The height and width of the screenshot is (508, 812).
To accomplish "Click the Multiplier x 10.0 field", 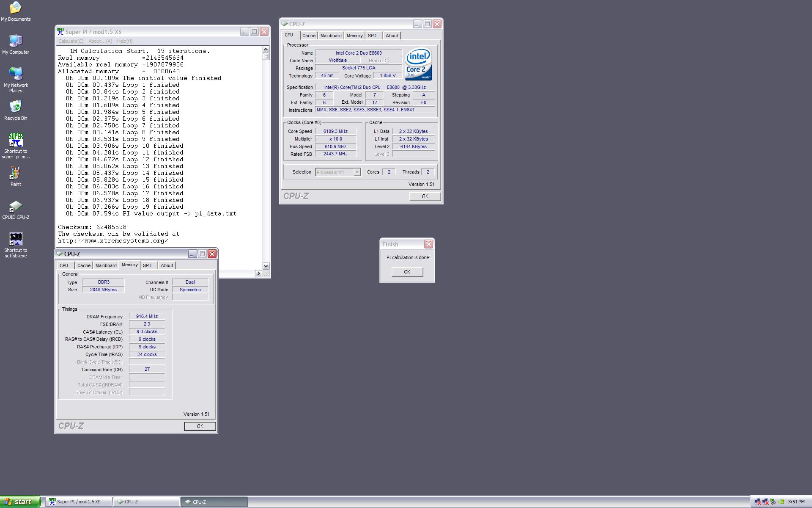I will coord(335,139).
